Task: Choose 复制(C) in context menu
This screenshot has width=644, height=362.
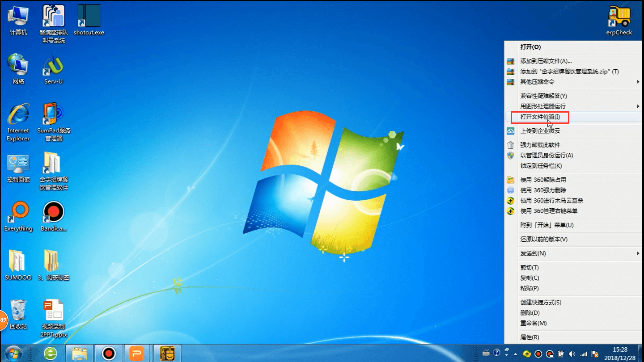Action: tap(573, 278)
